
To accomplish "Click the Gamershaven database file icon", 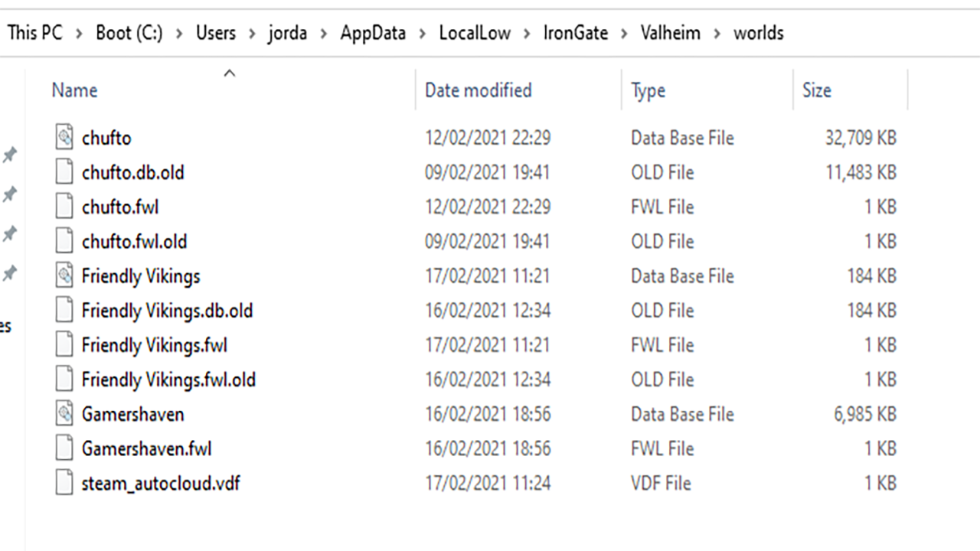I will tap(64, 414).
